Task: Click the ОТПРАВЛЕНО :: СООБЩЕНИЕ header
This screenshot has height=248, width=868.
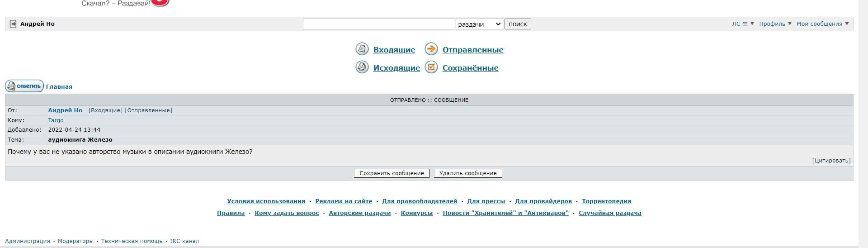Action: coord(429,100)
